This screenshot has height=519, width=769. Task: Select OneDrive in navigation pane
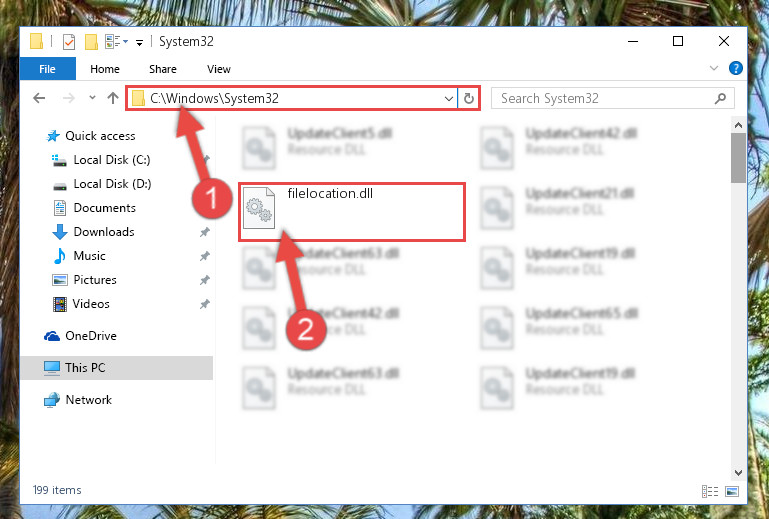pyautogui.click(x=91, y=336)
